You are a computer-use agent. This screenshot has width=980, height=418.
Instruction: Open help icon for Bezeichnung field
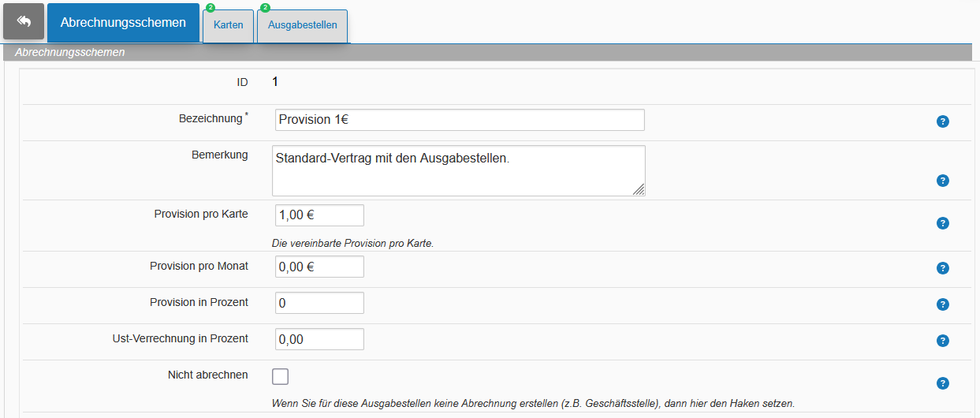pos(942,121)
